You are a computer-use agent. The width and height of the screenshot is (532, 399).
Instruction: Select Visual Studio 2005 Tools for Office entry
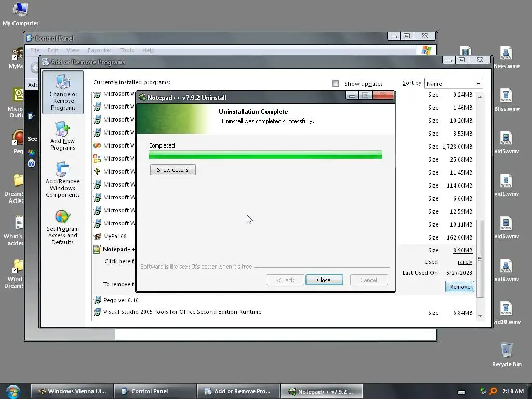pyautogui.click(x=182, y=312)
